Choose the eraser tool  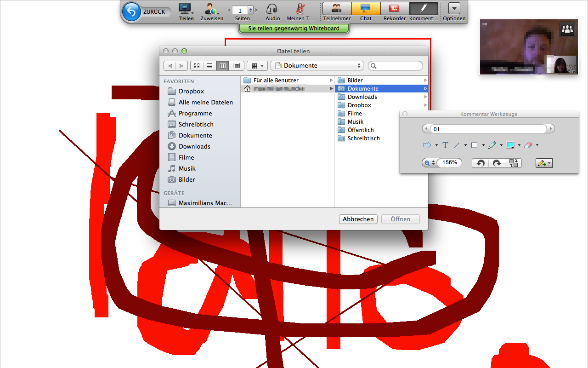[x=527, y=145]
